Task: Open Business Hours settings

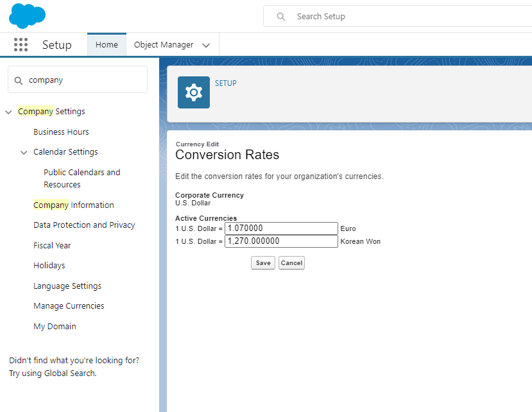Action: tap(61, 132)
